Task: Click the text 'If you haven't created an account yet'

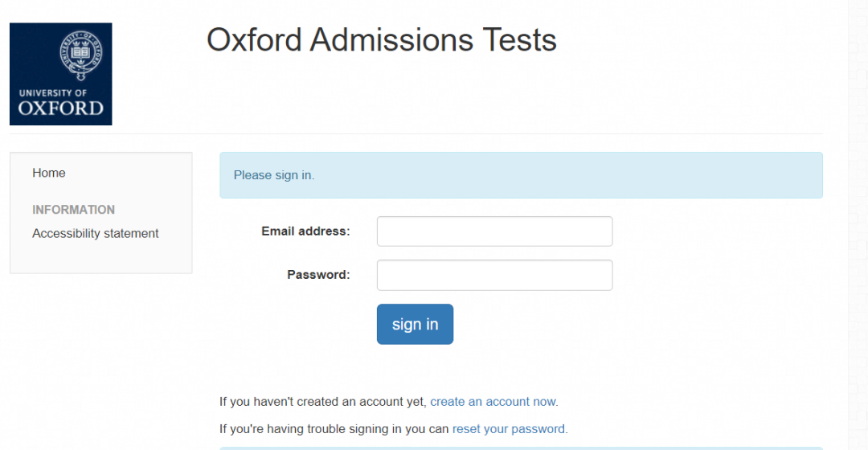Action: [x=321, y=402]
